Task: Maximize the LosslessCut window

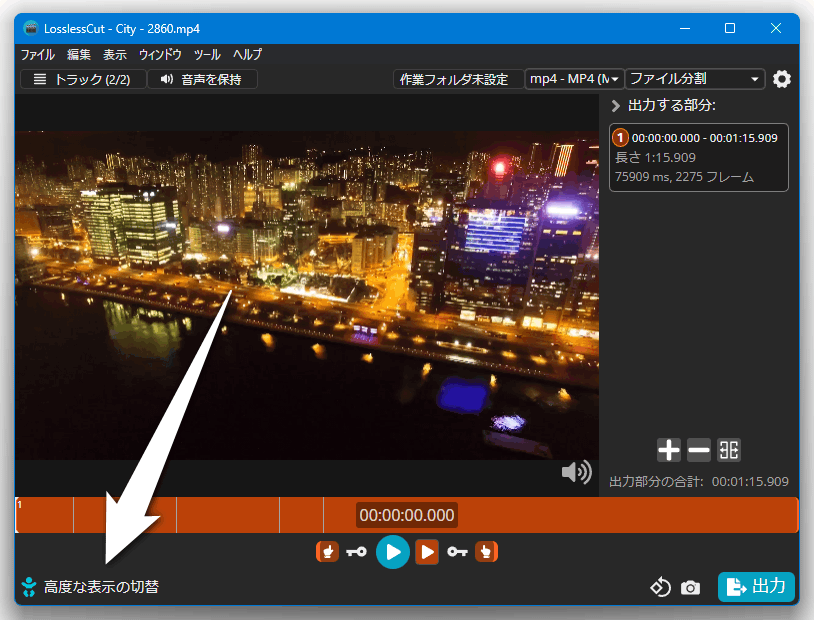Action: (x=730, y=28)
